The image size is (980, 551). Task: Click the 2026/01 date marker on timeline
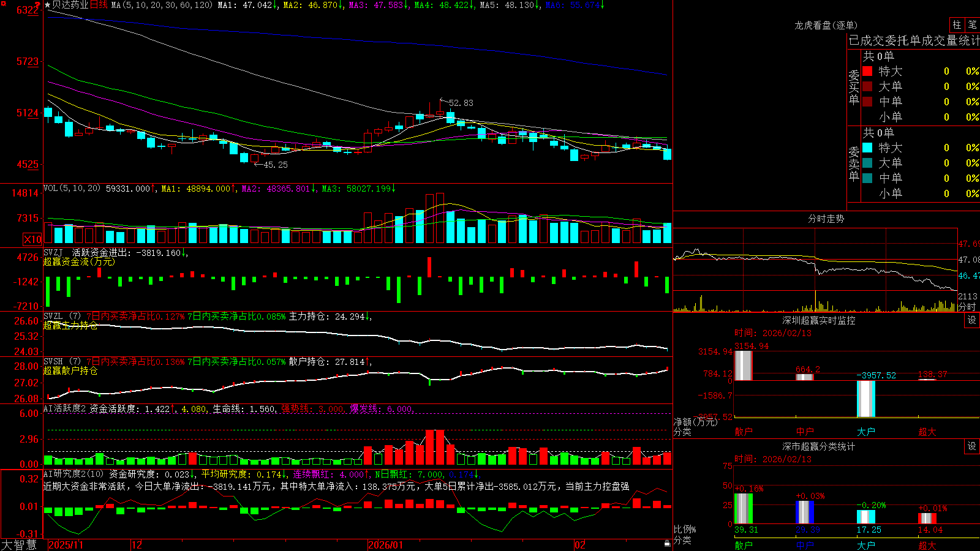click(x=385, y=545)
